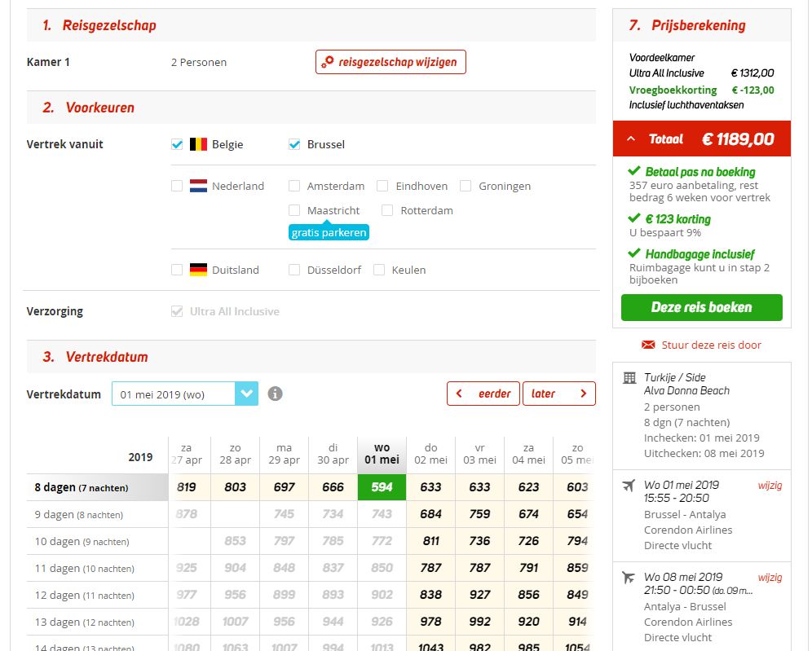The height and width of the screenshot is (651, 812).
Task: Click the departing plane icon for Wo 01 mei
Action: 629,486
